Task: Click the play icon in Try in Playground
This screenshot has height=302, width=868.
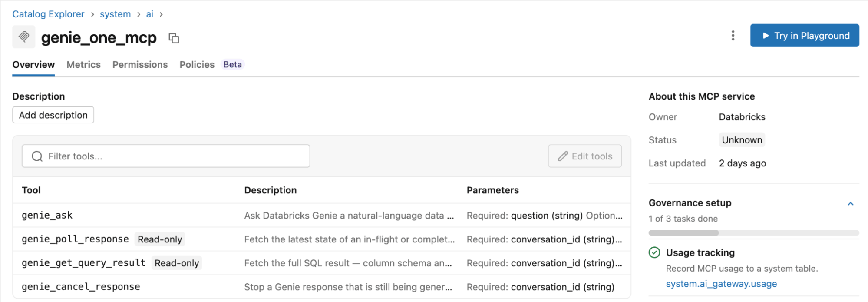Action: (766, 36)
